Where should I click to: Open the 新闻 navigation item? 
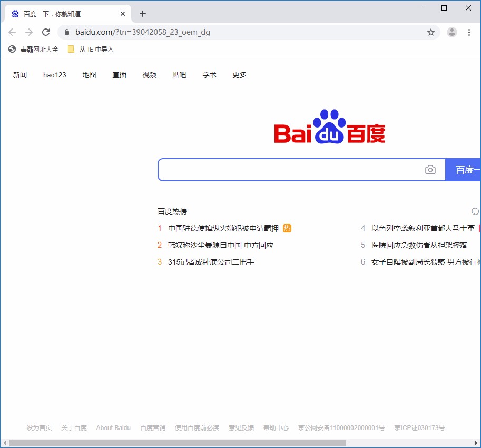[19, 75]
